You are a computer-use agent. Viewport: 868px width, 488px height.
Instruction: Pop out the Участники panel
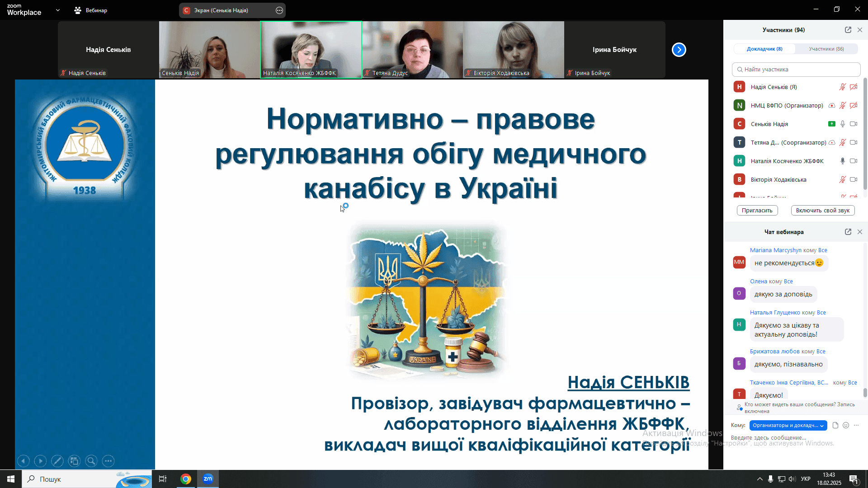coord(848,30)
